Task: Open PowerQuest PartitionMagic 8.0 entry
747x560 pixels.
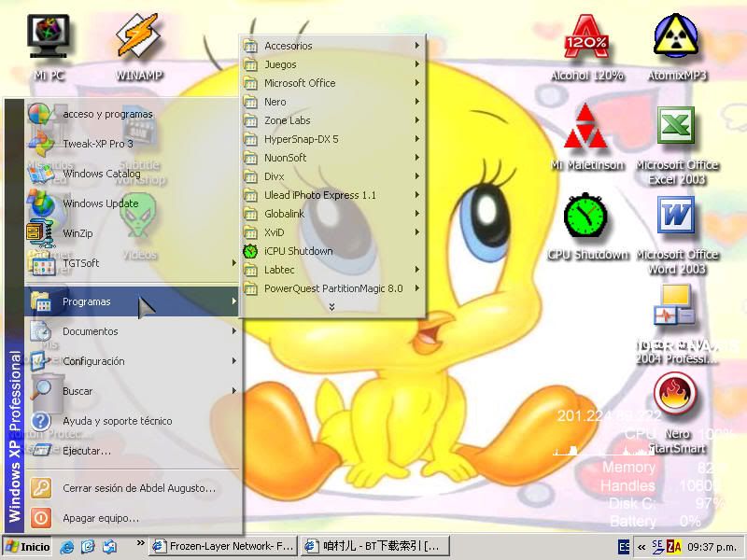Action: [332, 288]
